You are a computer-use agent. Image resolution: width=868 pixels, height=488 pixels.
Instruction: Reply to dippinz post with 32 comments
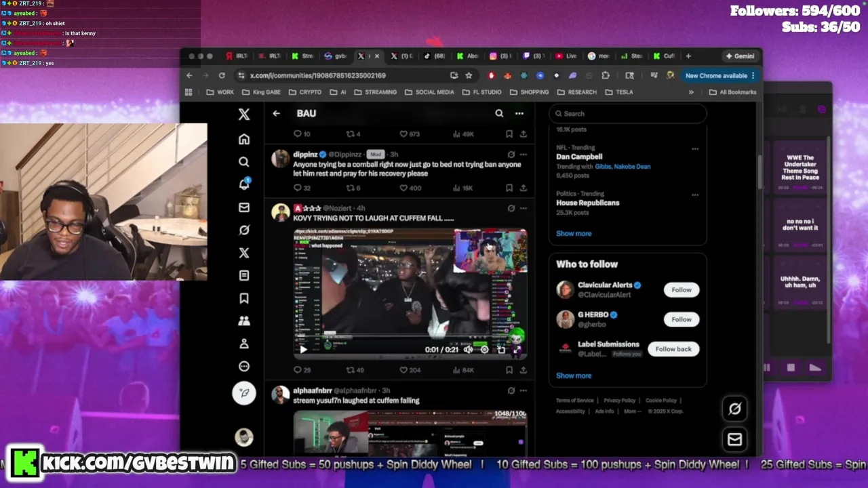pos(302,188)
